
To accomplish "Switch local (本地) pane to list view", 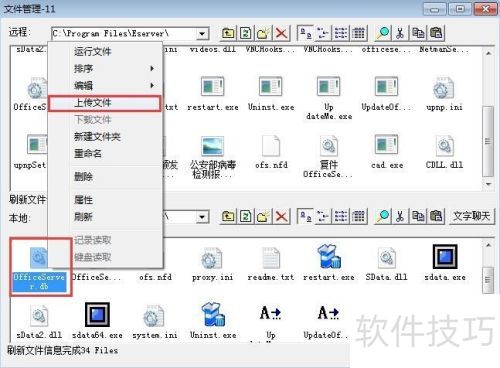I will coord(341,216).
